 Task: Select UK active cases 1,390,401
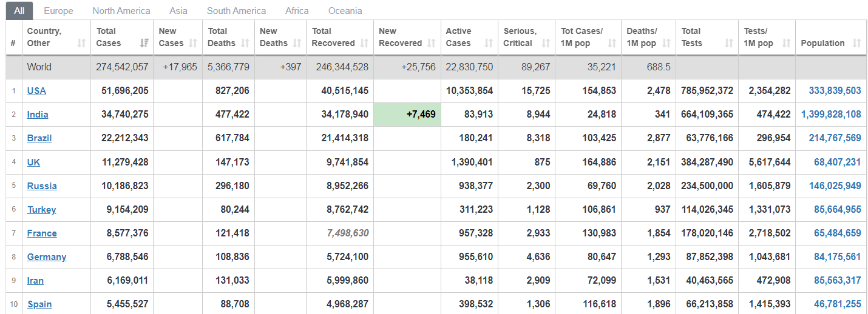coord(472,162)
